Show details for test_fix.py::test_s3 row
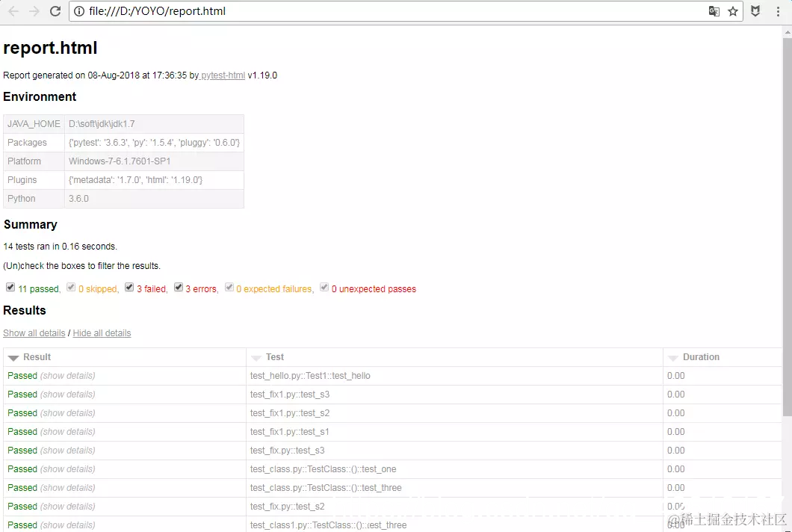Viewport: 792px width, 532px height. (68, 451)
